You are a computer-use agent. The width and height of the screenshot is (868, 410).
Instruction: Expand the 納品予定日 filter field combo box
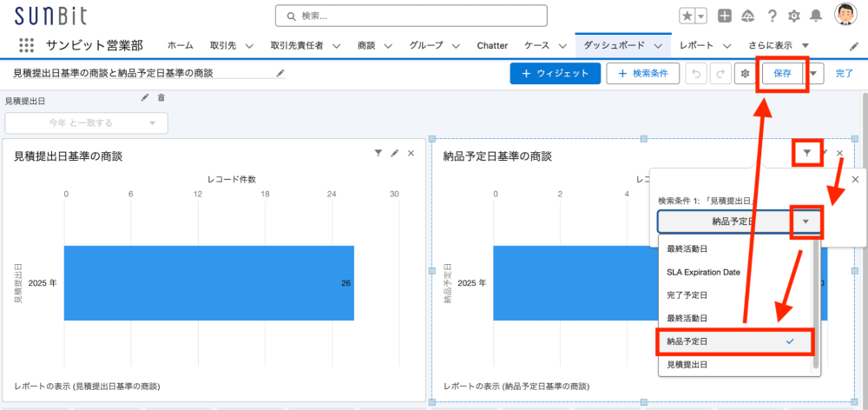(x=738, y=222)
